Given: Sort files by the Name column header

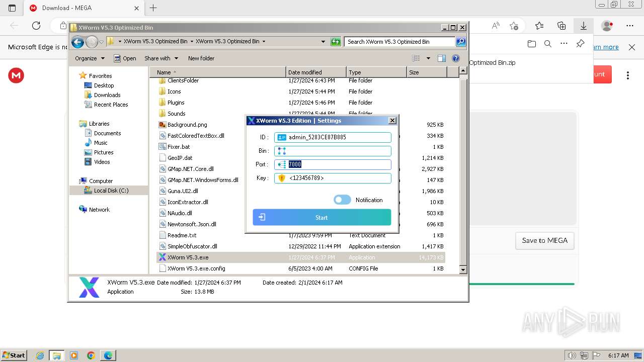Looking at the screenshot, I should coord(218,72).
